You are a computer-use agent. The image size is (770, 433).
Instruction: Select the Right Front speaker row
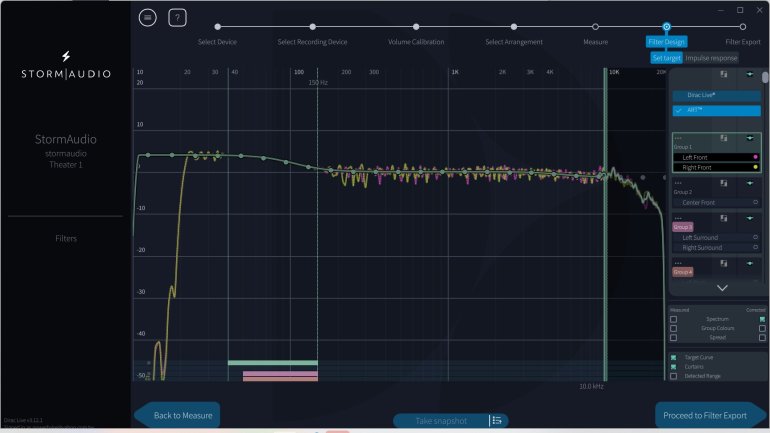coord(716,167)
